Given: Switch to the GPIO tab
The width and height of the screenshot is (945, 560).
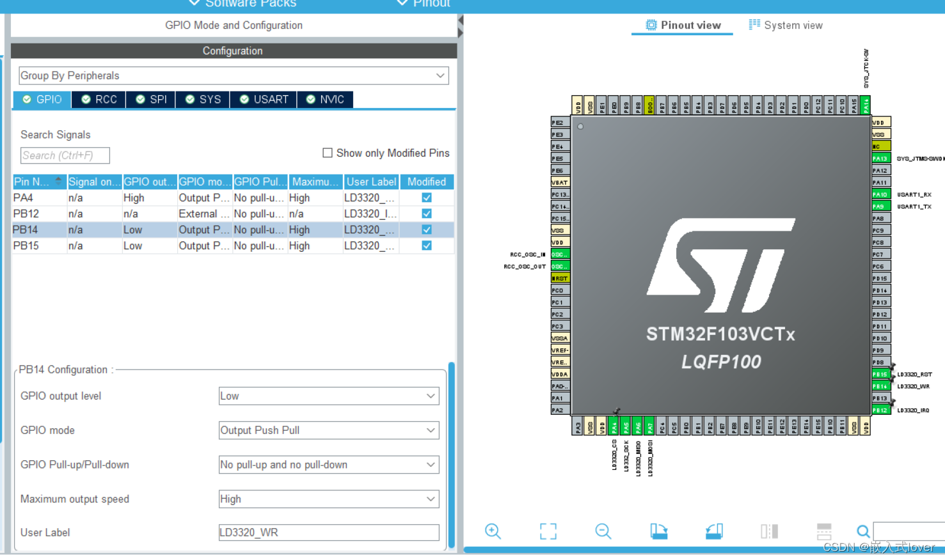Looking at the screenshot, I should (x=42, y=99).
